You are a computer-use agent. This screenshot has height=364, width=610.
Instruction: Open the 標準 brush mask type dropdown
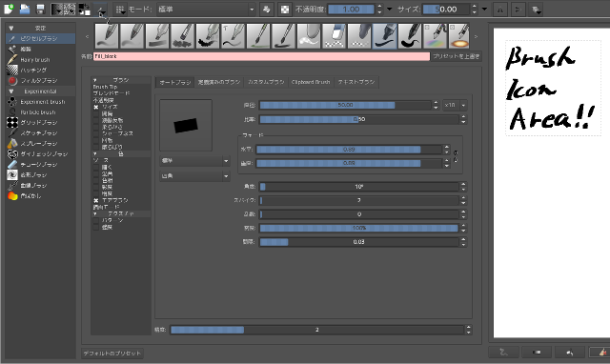tap(194, 161)
